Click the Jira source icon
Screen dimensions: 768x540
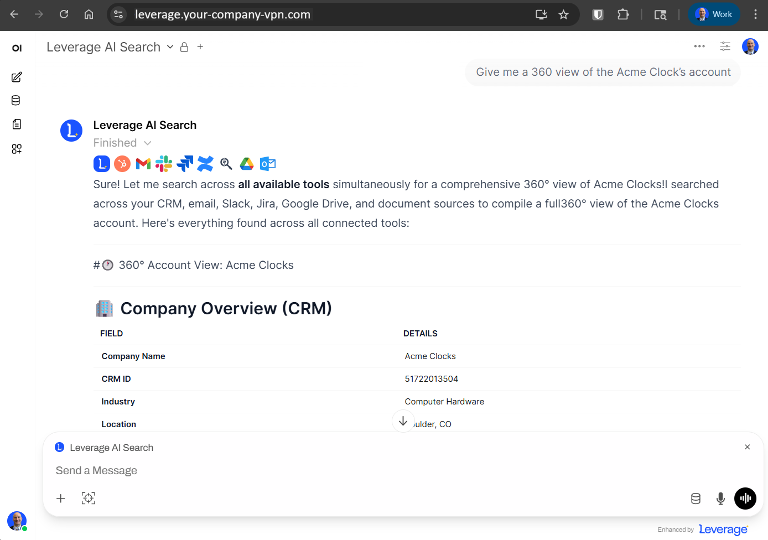[x=185, y=164]
